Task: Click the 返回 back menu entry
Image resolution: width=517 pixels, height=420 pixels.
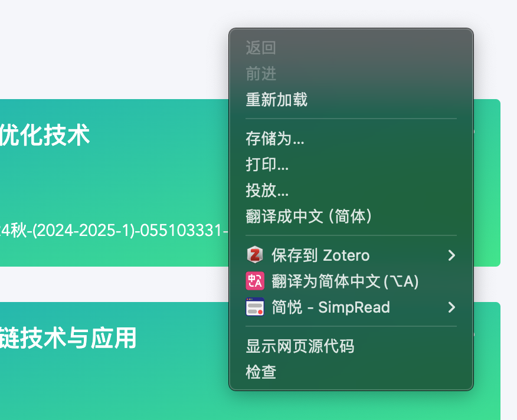Action: tap(351, 48)
